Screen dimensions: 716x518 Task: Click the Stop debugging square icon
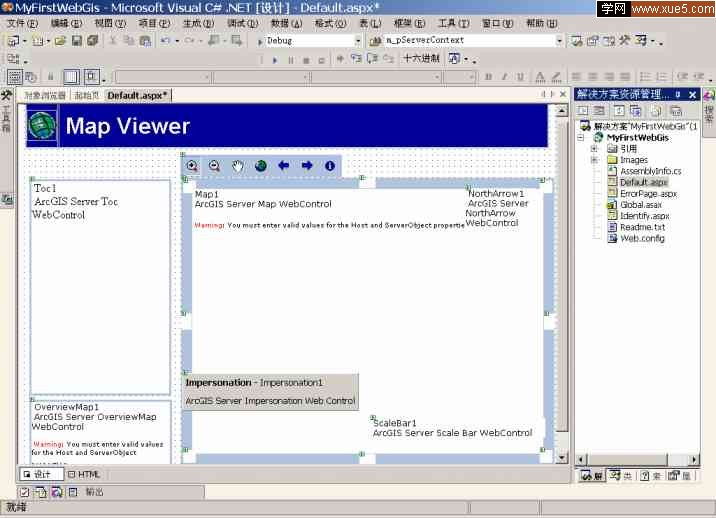click(x=306, y=60)
